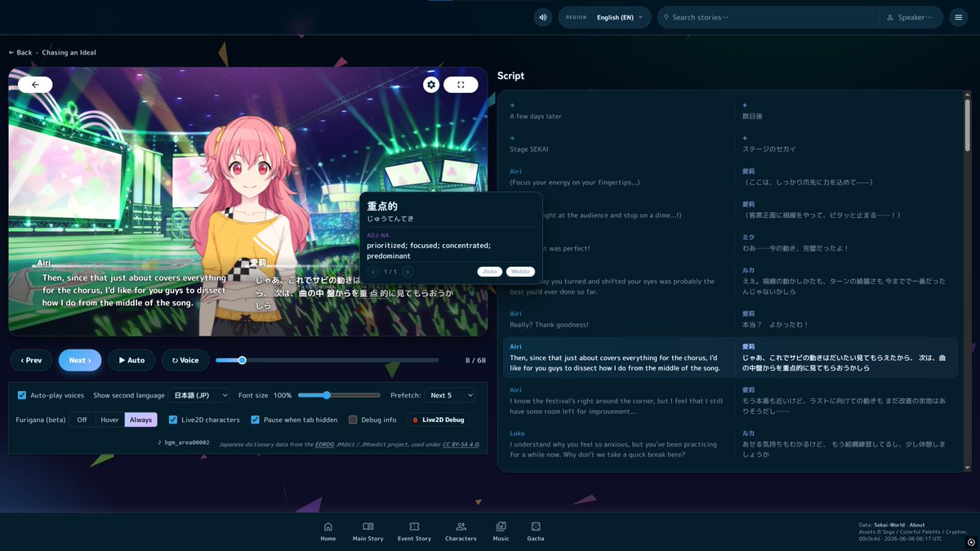Open Sekai-World link in footer
Viewport: 980px width, 551px height.
click(x=890, y=525)
